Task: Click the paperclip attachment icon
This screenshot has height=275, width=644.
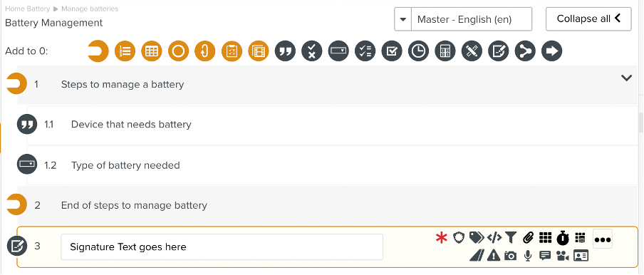Action: [x=528, y=237]
